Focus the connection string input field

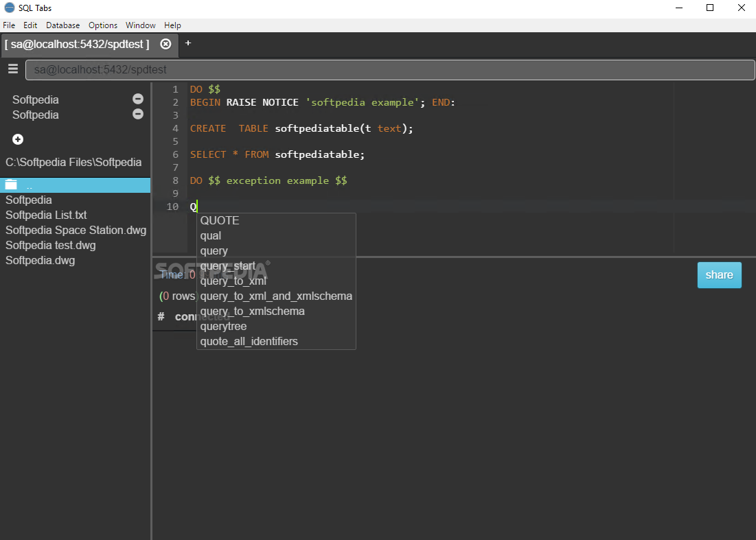point(390,70)
